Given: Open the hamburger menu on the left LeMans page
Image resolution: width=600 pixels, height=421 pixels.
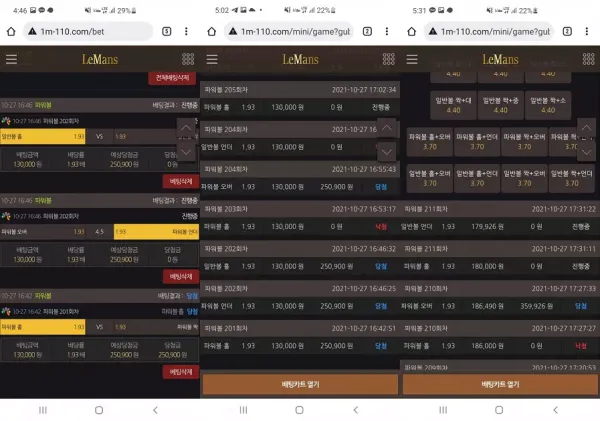Looking at the screenshot, I should coord(11,59).
